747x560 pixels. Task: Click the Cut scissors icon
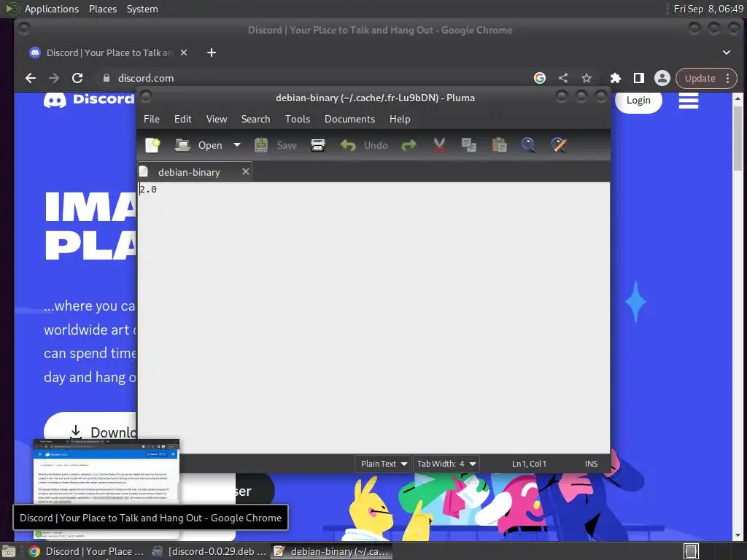point(439,145)
